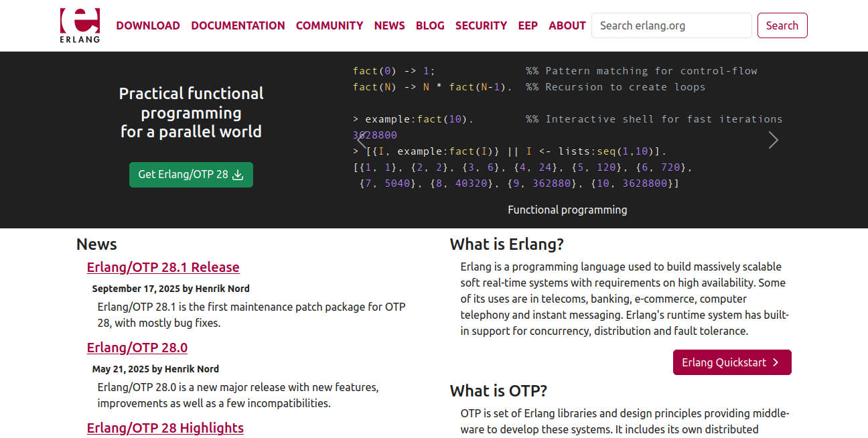The height and width of the screenshot is (438, 868).
Task: Open the ABOUT page
Action: click(567, 25)
